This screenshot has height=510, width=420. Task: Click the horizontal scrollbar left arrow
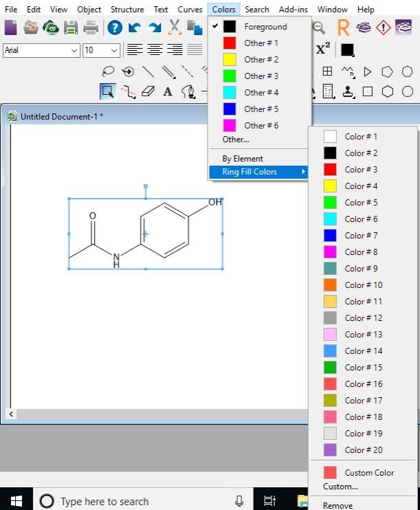point(11,414)
